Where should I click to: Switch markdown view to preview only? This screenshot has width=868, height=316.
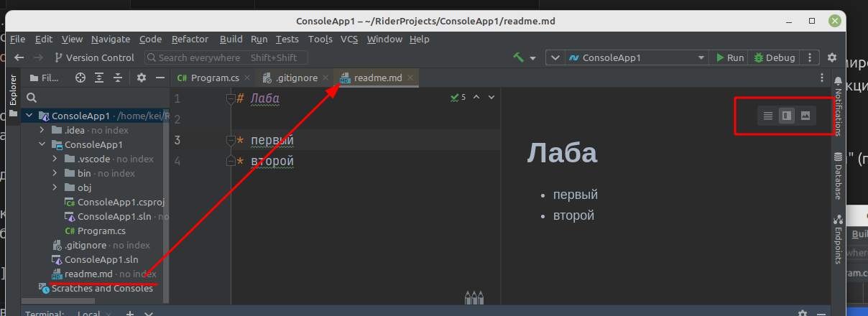(x=805, y=115)
